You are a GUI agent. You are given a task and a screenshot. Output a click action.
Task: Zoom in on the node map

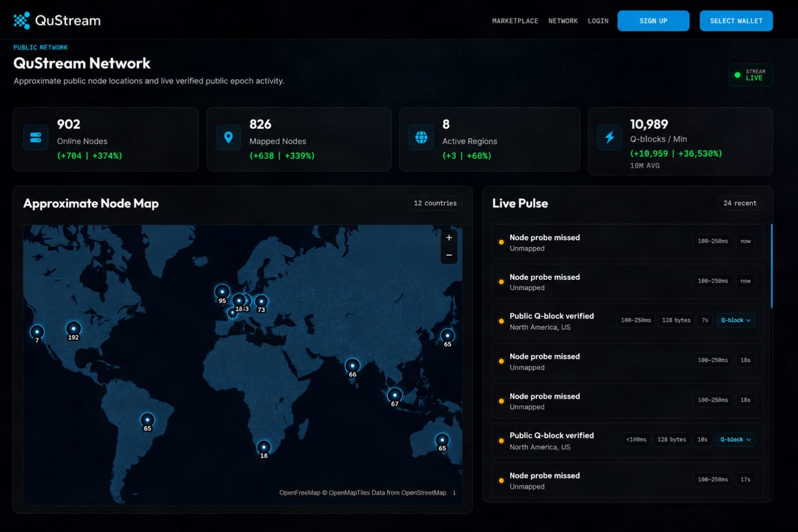449,237
